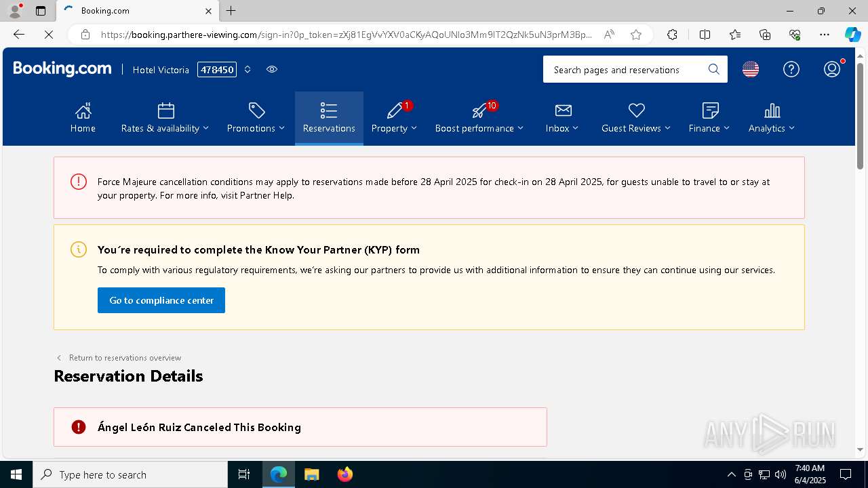The height and width of the screenshot is (488, 868).
Task: Open Task View on taskbar
Action: [244, 474]
